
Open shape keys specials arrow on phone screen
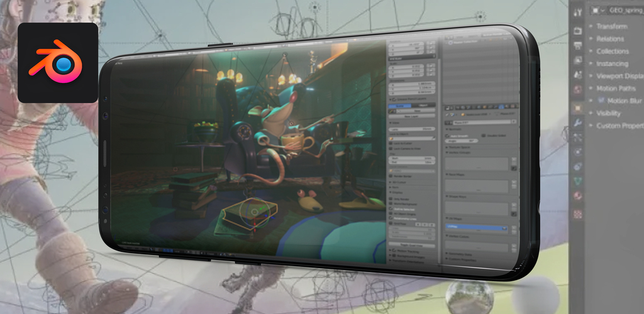[514, 214]
